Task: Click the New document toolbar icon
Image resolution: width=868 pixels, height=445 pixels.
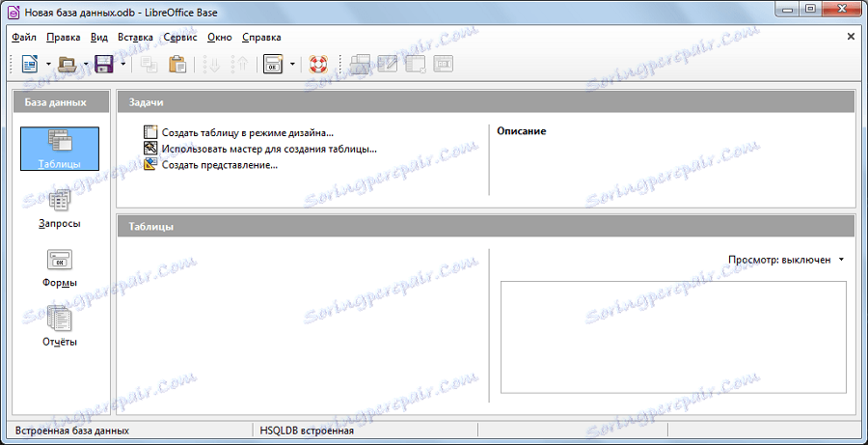Action: (29, 65)
